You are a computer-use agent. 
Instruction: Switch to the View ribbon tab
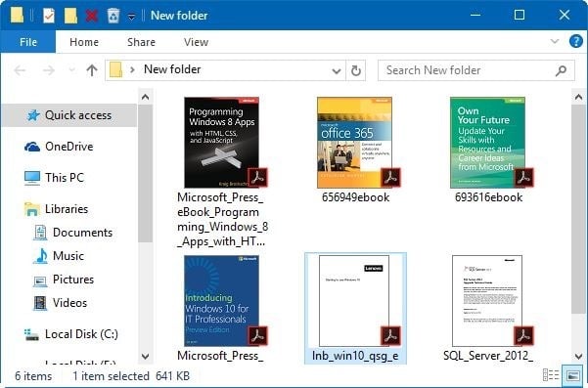click(x=196, y=42)
